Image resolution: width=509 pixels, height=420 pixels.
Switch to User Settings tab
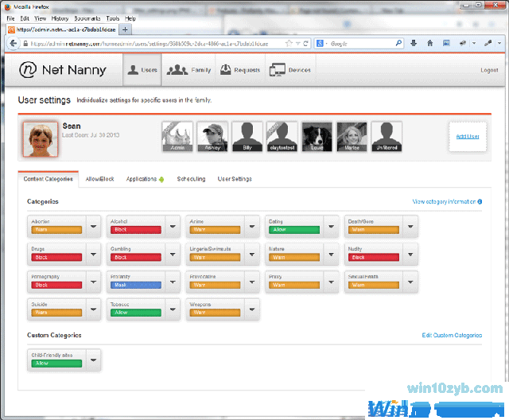click(235, 179)
